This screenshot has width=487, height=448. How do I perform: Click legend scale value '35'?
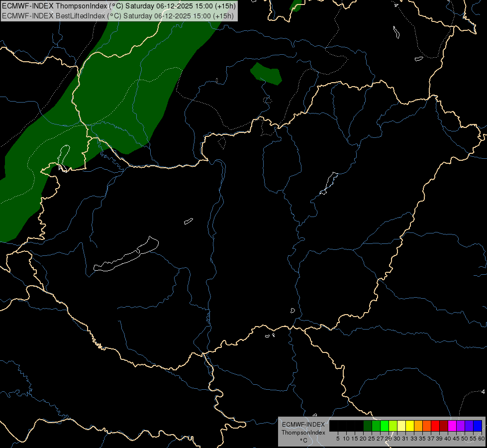coord(422,439)
